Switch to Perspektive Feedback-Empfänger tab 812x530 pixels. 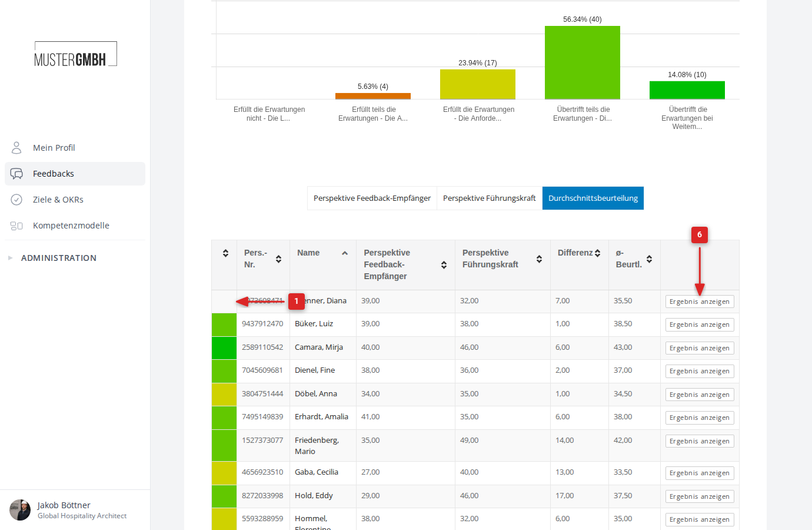(372, 198)
